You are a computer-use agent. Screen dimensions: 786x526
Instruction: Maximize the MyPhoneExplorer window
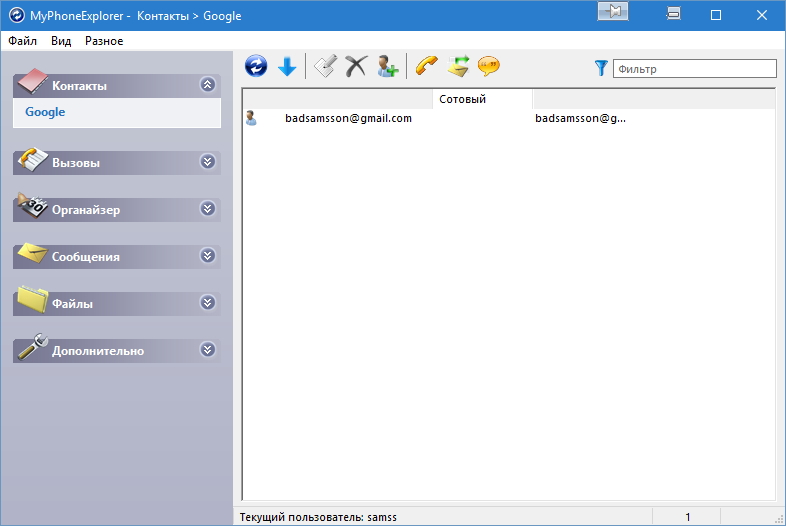716,15
